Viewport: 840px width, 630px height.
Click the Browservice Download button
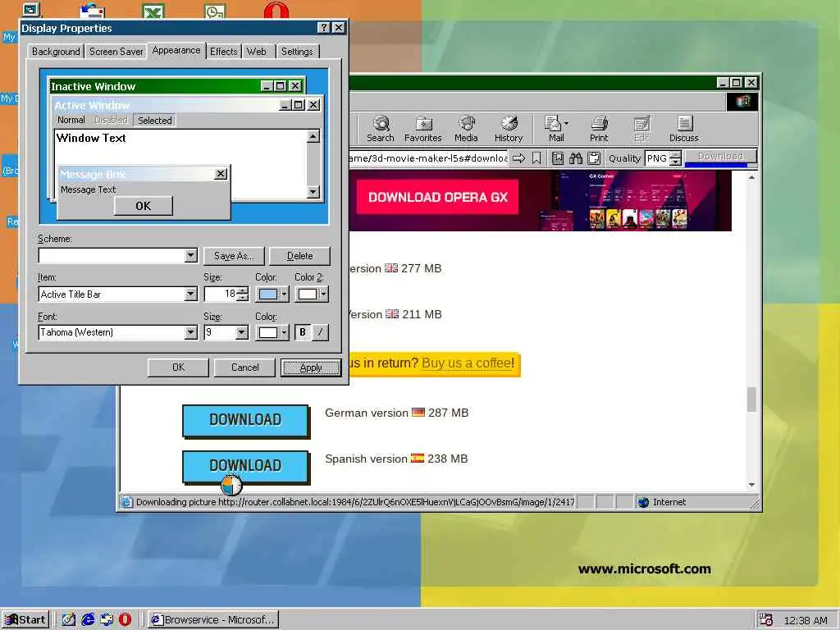click(720, 157)
